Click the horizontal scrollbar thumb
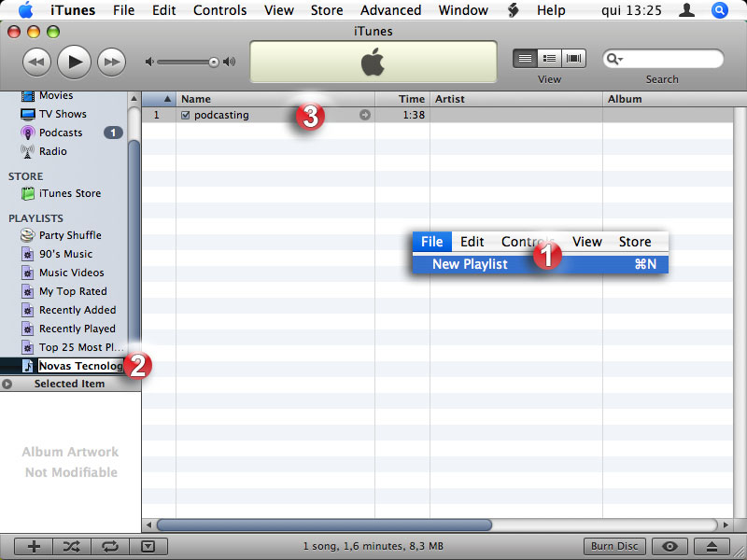747x560 pixels. click(x=324, y=525)
